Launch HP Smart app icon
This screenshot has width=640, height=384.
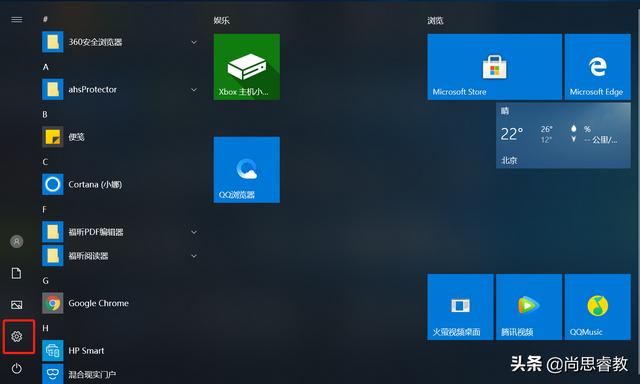[53, 351]
